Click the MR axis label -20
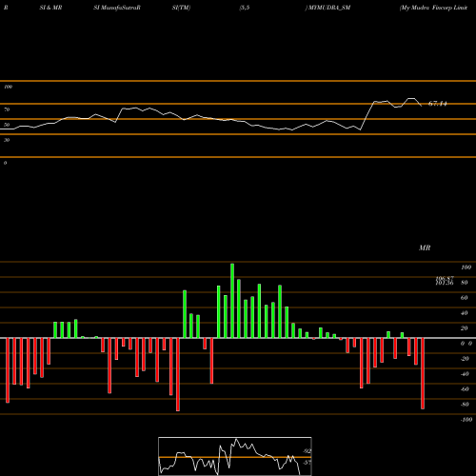 coord(465,359)
